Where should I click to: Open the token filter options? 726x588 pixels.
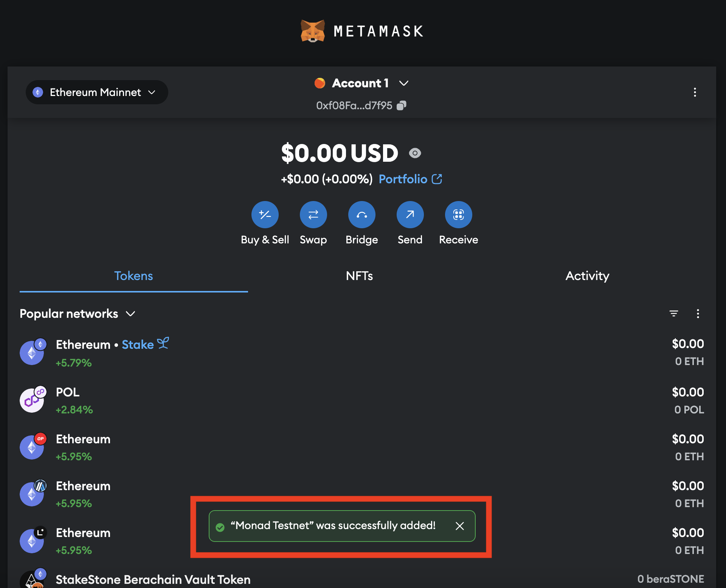click(x=675, y=313)
